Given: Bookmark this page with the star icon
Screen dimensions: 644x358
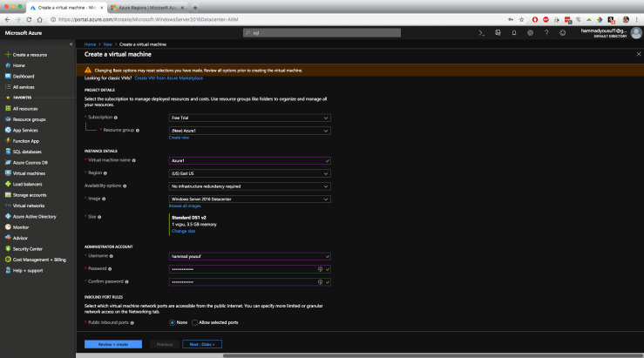Looking at the screenshot, I should click(x=522, y=19).
